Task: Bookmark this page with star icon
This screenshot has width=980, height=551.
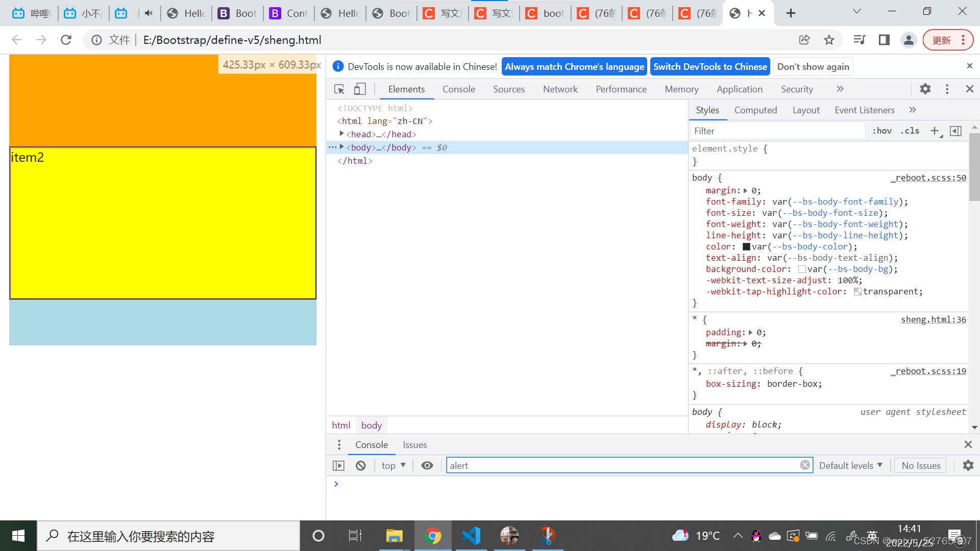Action: tap(829, 40)
